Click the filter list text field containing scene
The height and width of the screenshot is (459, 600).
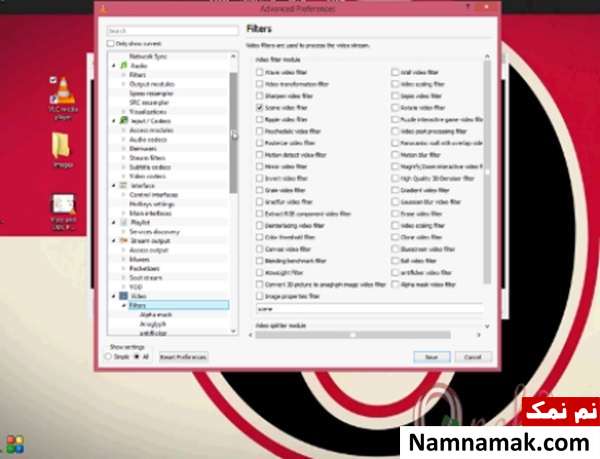370,309
